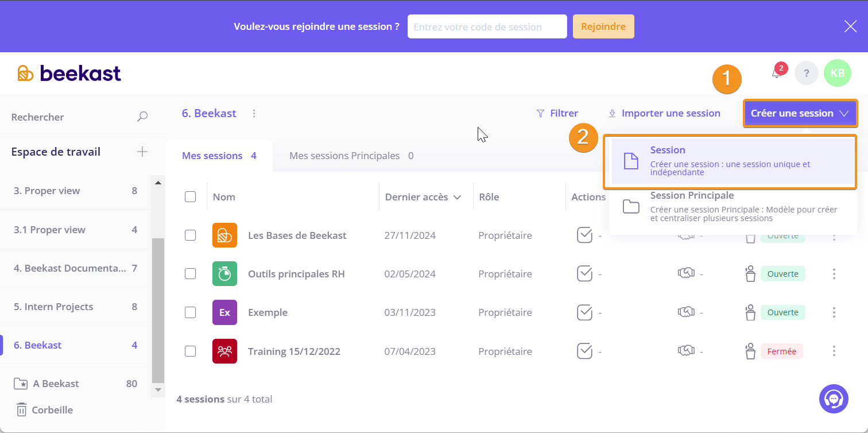Open the options dots next to 6. Beekast title
The image size is (868, 433).
[x=254, y=113]
